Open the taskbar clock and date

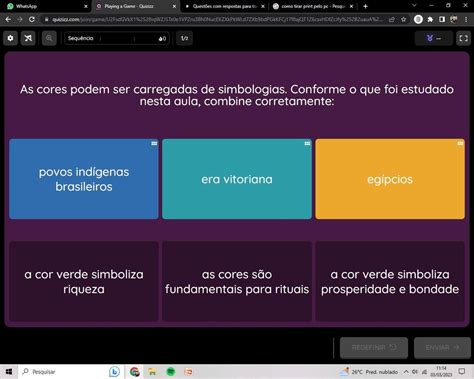coord(441,371)
